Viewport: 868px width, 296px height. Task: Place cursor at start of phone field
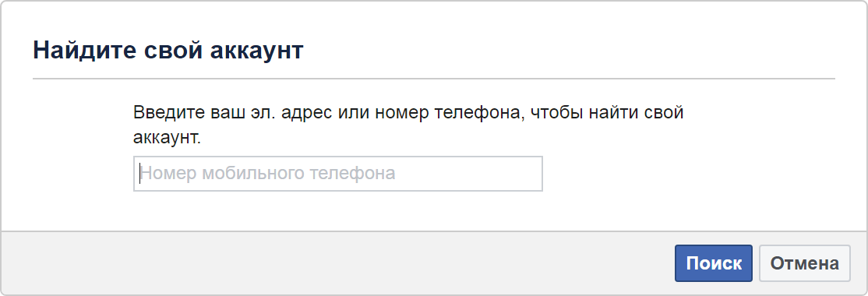point(139,174)
